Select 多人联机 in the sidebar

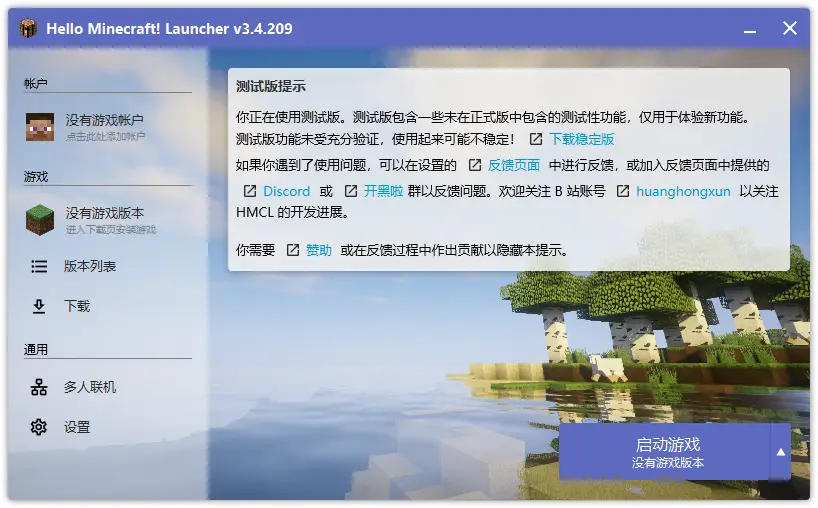90,387
